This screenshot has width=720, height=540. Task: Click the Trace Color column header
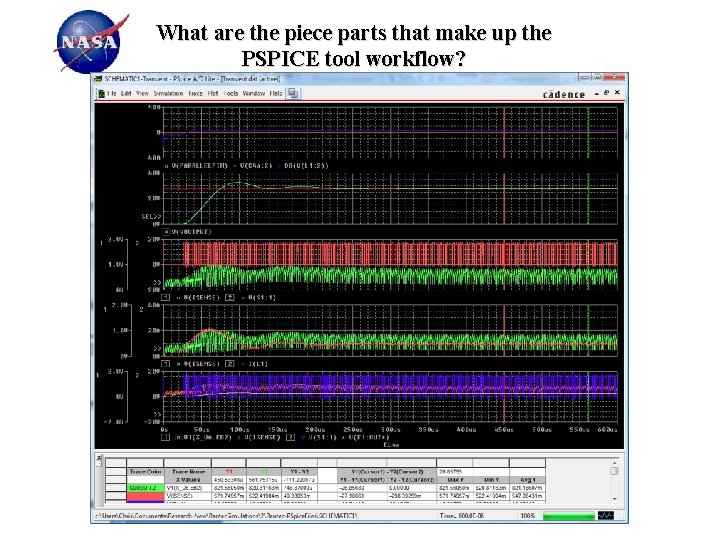pyautogui.click(x=145, y=472)
